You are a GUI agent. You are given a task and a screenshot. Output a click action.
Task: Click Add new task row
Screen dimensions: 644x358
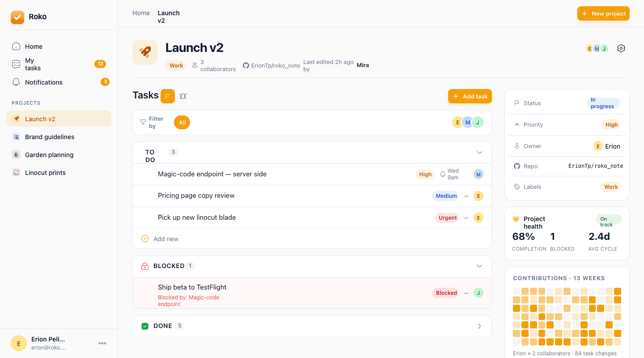click(312, 239)
